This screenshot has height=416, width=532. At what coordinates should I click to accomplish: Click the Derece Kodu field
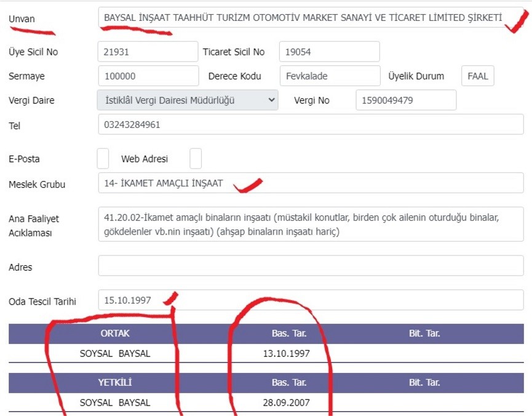click(x=330, y=76)
